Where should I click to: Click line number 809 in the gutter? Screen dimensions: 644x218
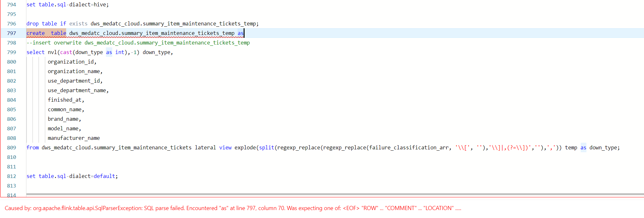[11, 148]
